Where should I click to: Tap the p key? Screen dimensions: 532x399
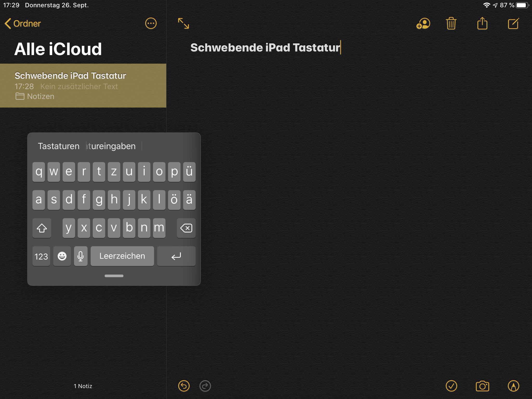(174, 172)
